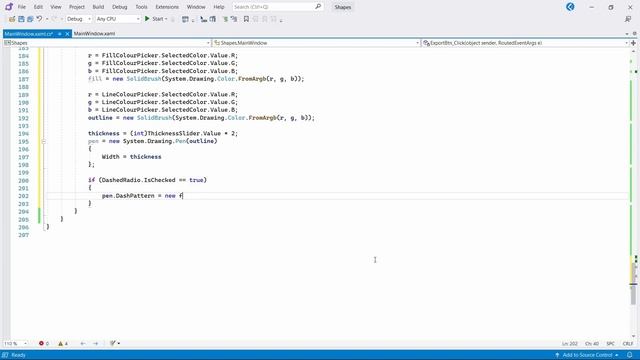Image resolution: width=640 pixels, height=360 pixels.
Task: Open the Help menu
Action: 219,7
